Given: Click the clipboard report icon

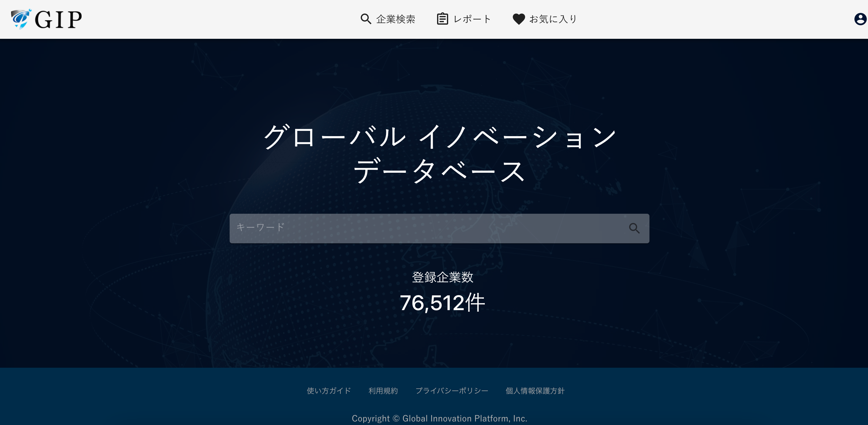Looking at the screenshot, I should point(442,19).
